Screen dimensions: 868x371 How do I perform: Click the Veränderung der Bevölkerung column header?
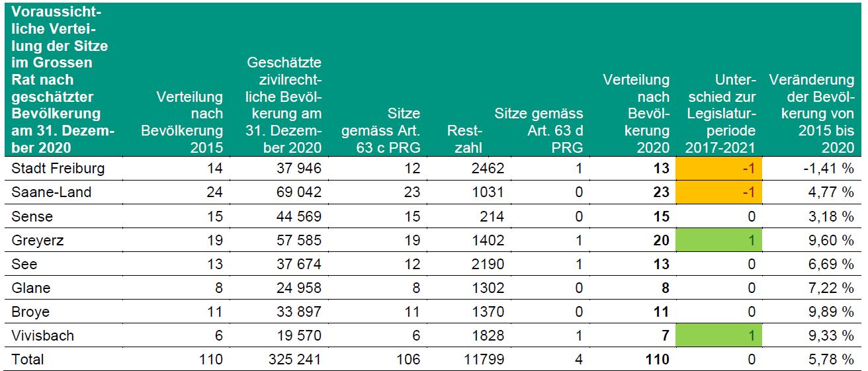812,113
